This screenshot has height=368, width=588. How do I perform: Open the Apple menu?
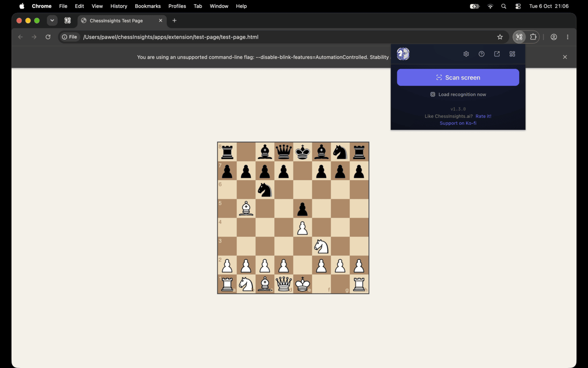point(22,6)
